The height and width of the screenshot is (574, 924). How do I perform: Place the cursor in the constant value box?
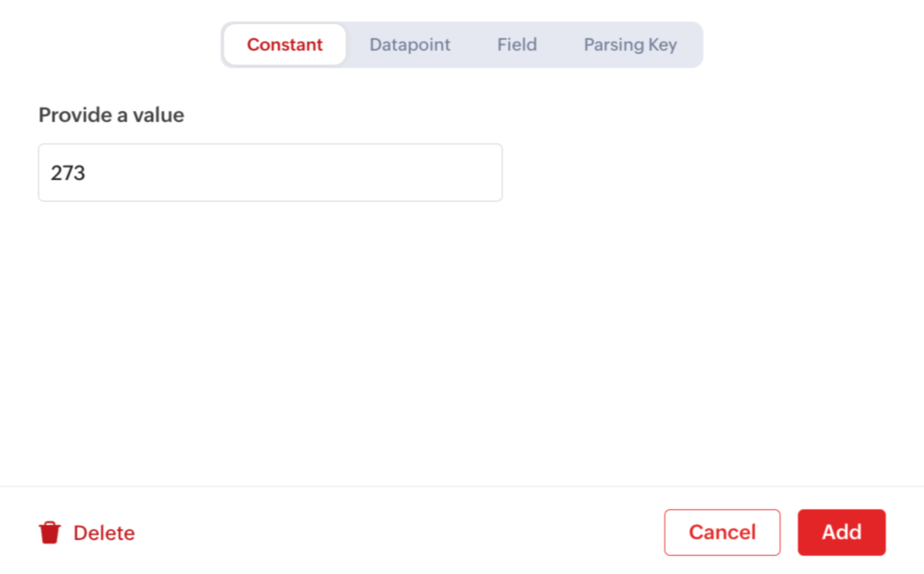click(x=270, y=173)
